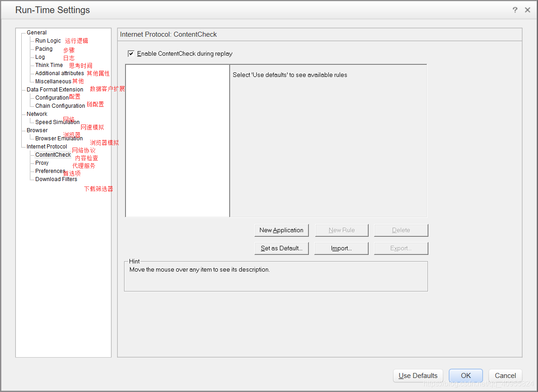
Task: Open Miscellaneous settings node
Action: [53, 81]
